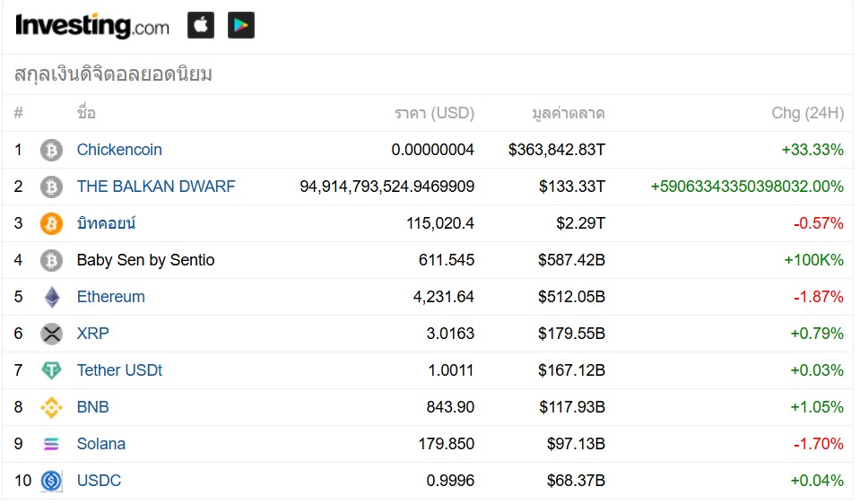Click the ชื่อ column header
Screen dimensions: 860x504
point(86,112)
